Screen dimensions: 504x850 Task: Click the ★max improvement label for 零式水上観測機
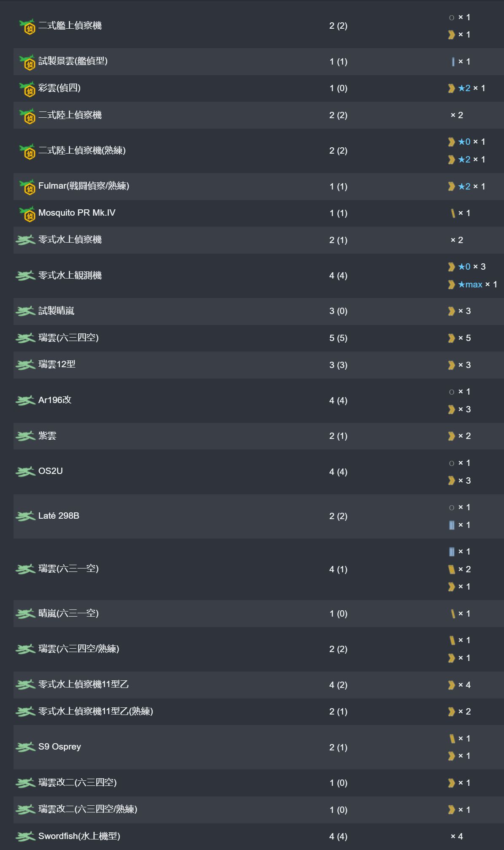click(x=470, y=284)
